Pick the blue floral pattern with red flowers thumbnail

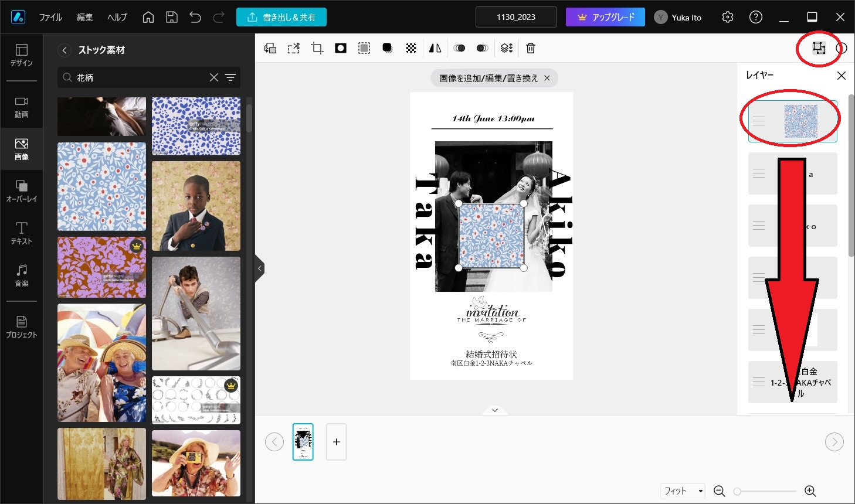tap(101, 186)
